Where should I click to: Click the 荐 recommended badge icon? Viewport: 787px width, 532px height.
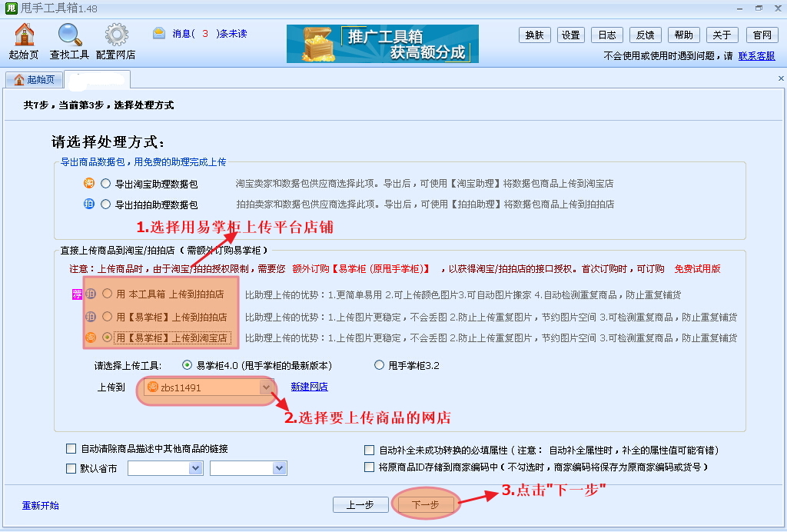pyautogui.click(x=77, y=294)
